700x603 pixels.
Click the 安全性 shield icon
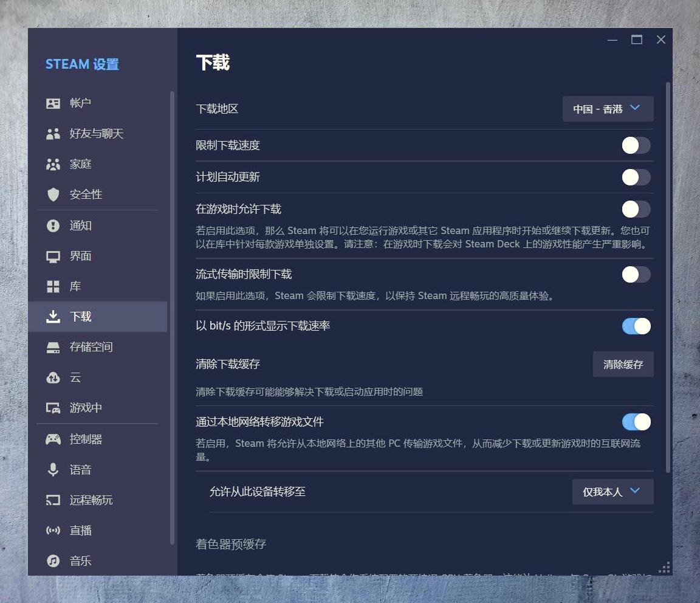click(x=53, y=195)
